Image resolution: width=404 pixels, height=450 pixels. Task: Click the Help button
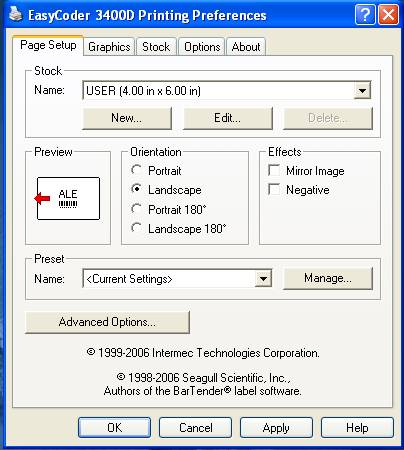357,428
